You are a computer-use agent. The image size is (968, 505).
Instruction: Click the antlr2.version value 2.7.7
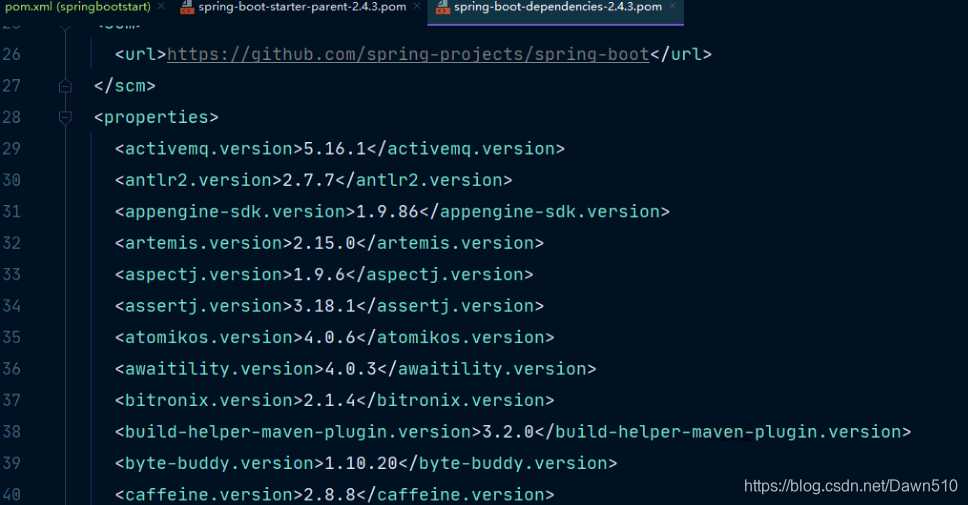[x=308, y=180]
